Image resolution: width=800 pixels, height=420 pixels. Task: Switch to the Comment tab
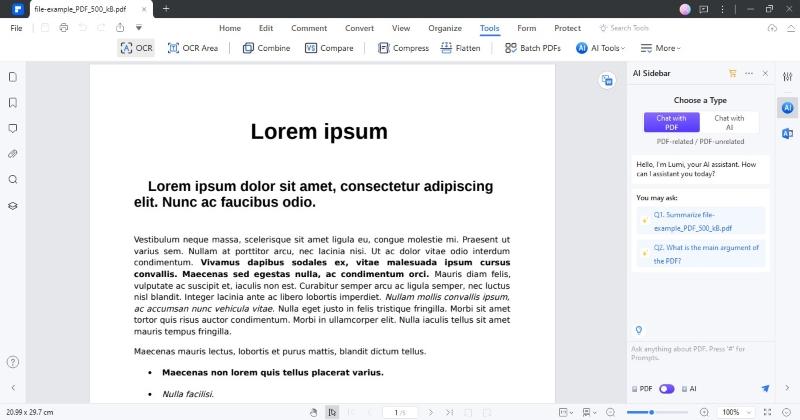click(x=309, y=28)
